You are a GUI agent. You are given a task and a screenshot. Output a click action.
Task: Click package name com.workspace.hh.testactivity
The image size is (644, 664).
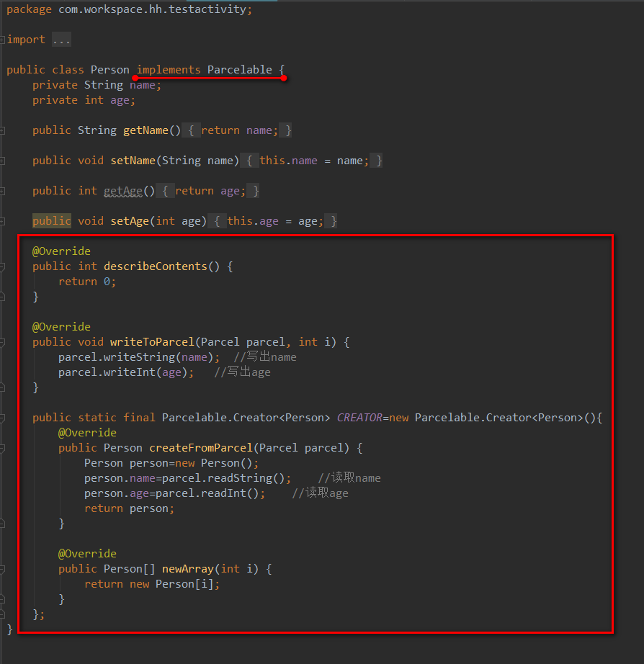(x=153, y=9)
